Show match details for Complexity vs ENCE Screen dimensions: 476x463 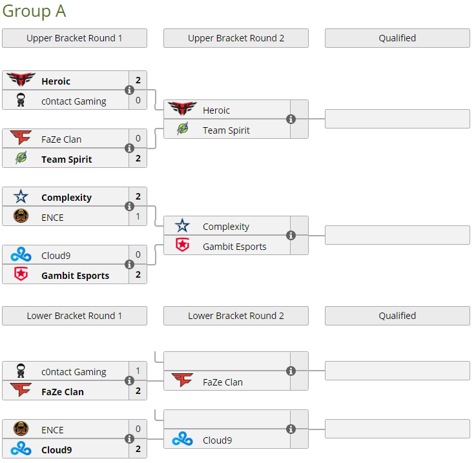tap(129, 207)
